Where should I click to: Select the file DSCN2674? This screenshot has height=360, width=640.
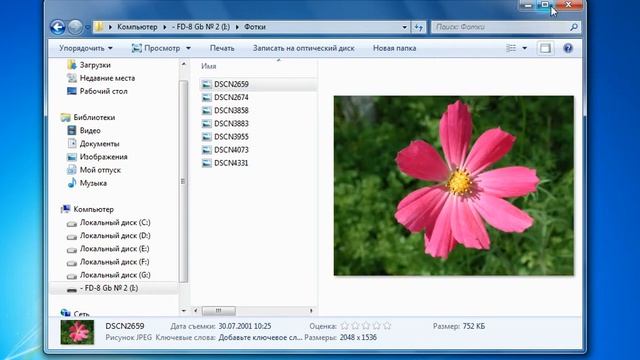pos(231,97)
